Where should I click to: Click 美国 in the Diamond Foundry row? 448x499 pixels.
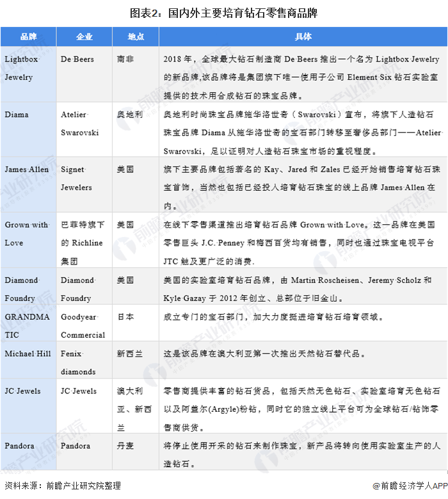(x=136, y=286)
